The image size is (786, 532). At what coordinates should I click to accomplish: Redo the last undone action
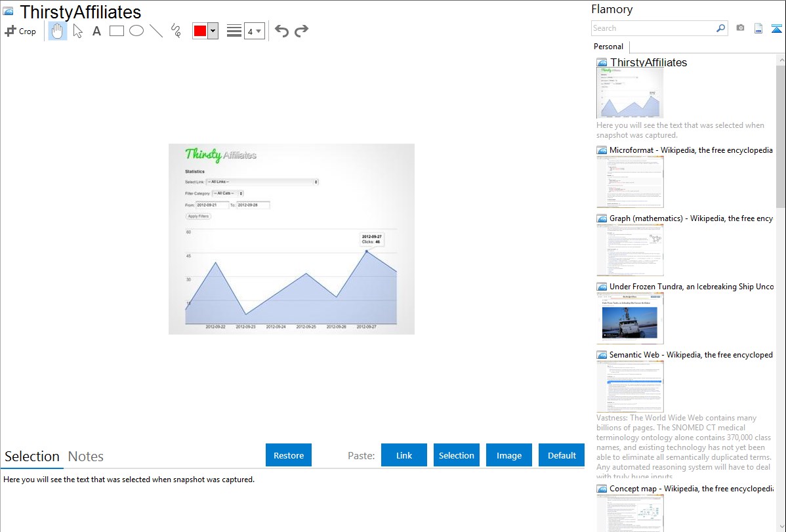301,31
